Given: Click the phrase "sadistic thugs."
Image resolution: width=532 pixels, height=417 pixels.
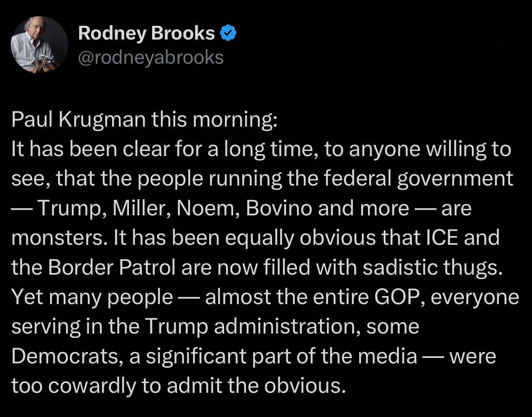Looking at the screenshot, I should 433,267.
